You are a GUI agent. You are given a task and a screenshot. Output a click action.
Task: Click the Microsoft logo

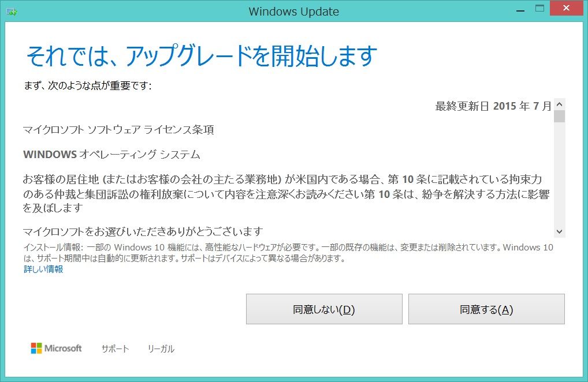pos(56,349)
